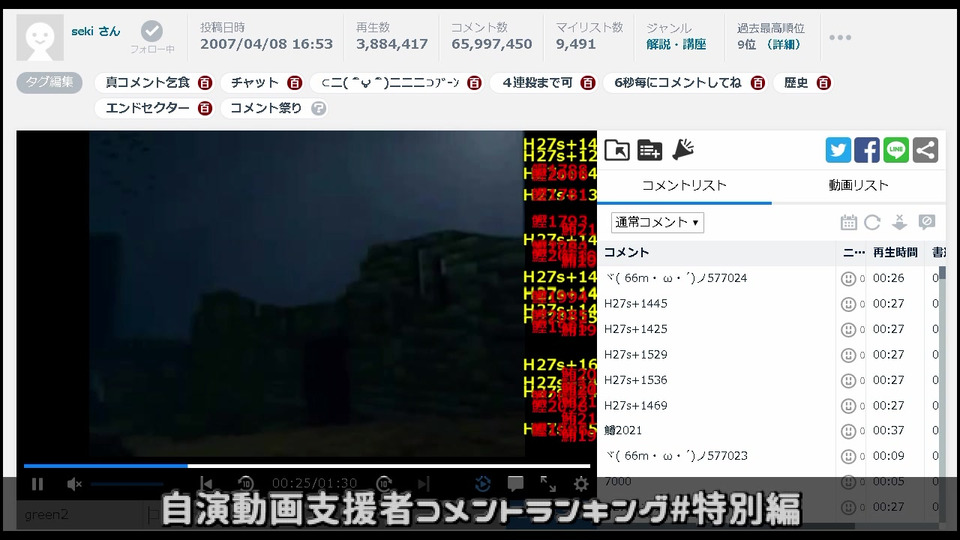Toggle comment display speech bubble
960x540 pixels.
(516, 484)
